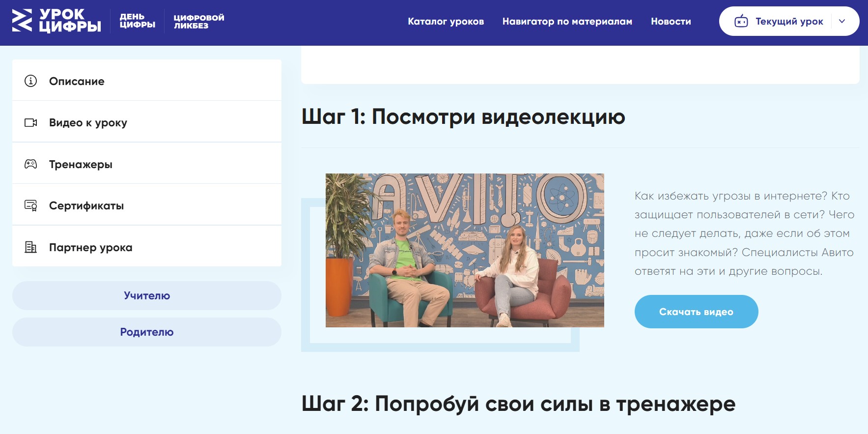This screenshot has height=434, width=868.
Task: Go to the Партнер урока section
Action: point(147,246)
